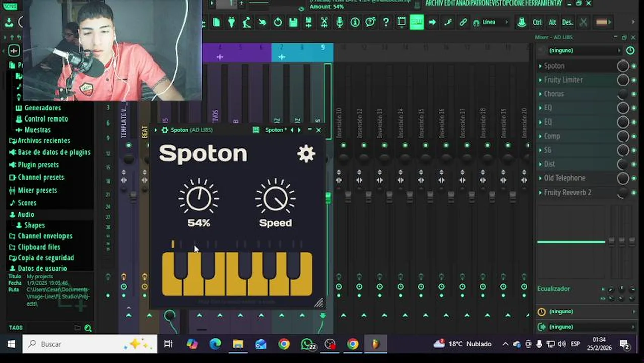Click the speech bubble question toolbar icon

tap(370, 22)
